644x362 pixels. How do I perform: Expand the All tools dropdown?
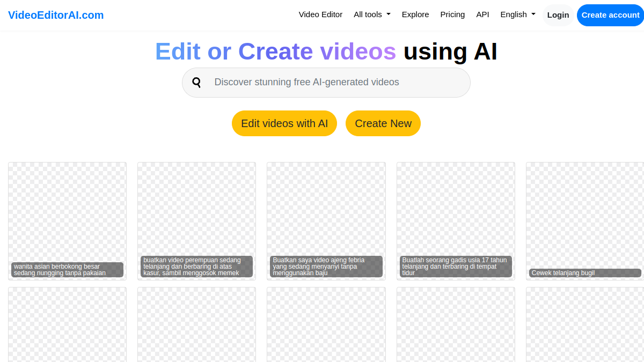tap(372, 14)
